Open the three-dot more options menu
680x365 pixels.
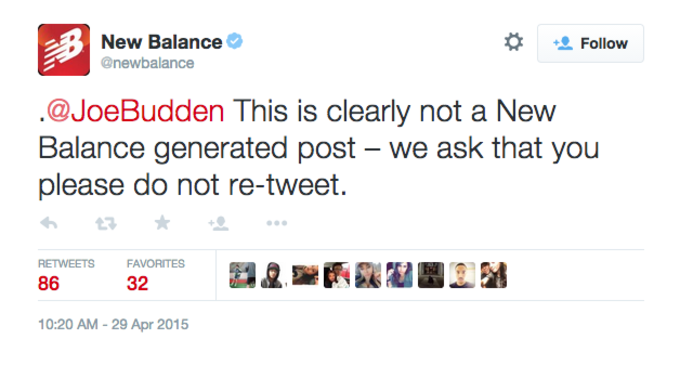tap(277, 223)
